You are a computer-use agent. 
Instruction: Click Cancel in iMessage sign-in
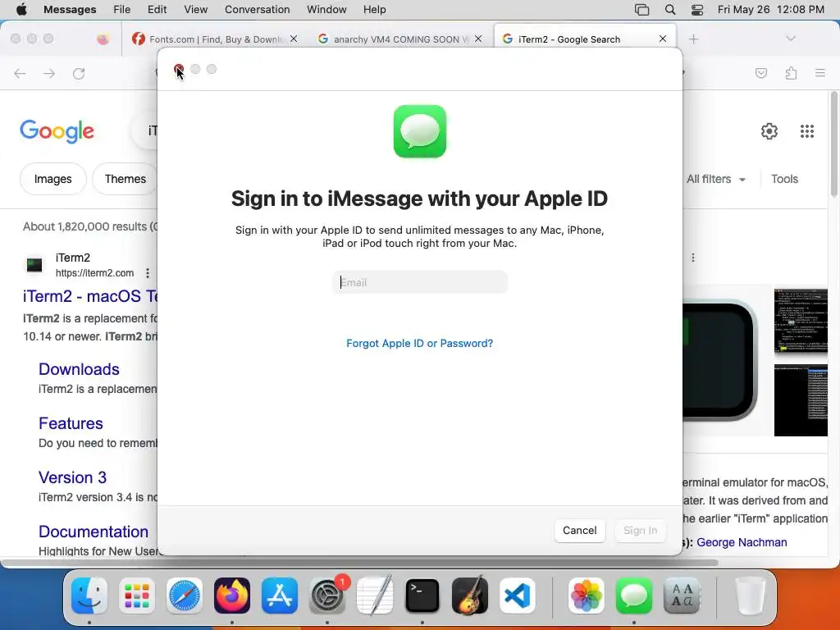[x=579, y=531]
